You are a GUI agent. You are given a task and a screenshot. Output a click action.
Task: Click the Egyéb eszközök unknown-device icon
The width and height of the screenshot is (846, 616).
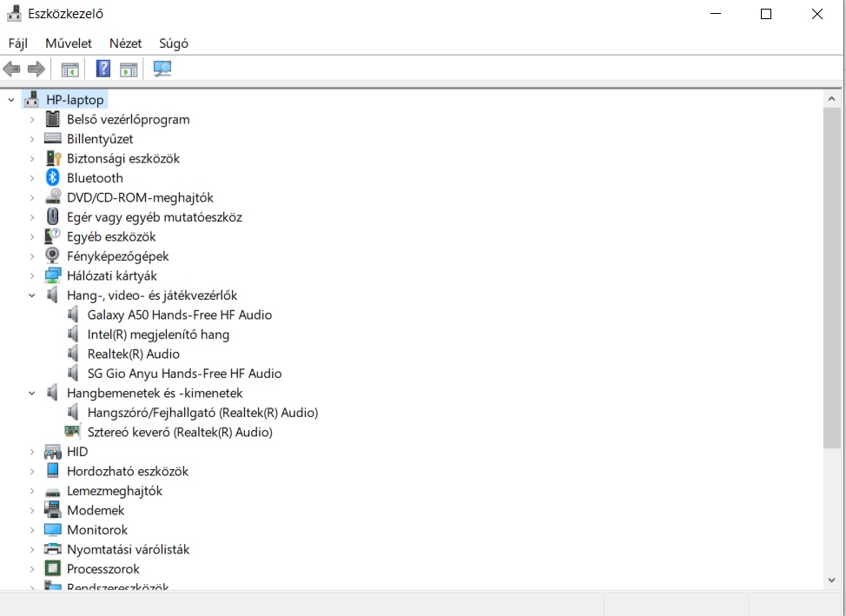pos(52,236)
